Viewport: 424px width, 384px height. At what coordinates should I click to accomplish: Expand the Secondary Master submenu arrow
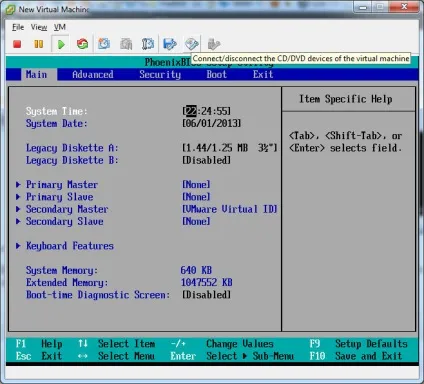coord(18,209)
